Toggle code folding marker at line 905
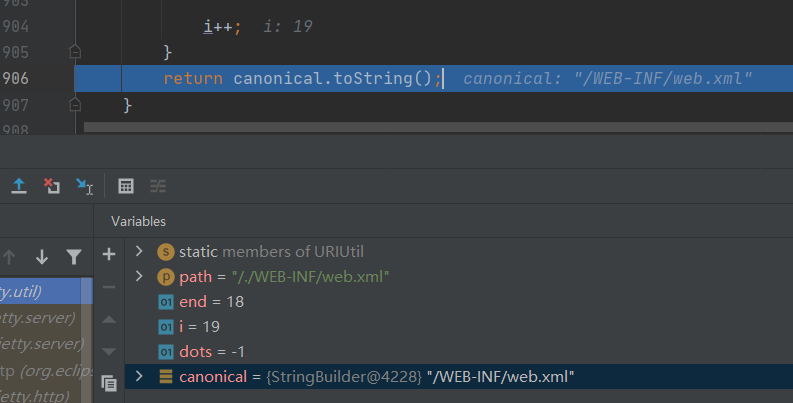 [x=75, y=52]
